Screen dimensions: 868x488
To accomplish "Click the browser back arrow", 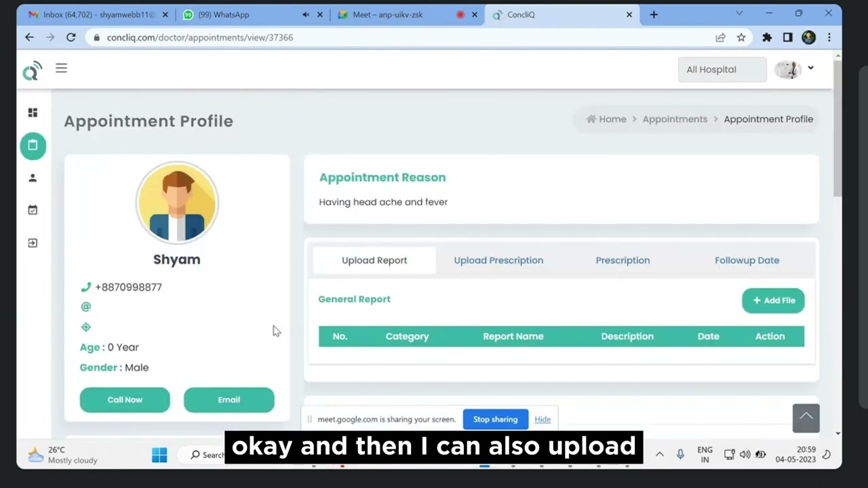I will coord(29,37).
